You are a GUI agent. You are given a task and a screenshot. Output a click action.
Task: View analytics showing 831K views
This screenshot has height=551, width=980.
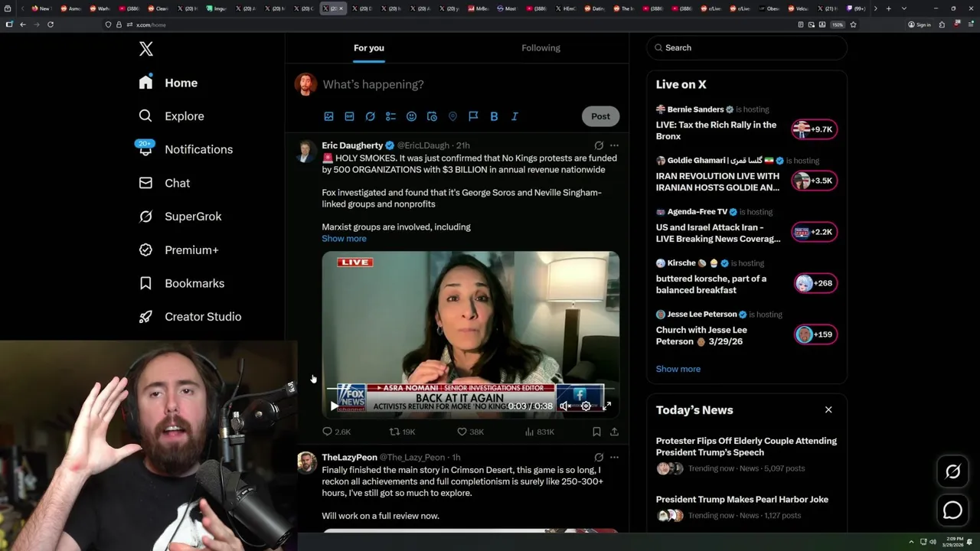(x=540, y=432)
